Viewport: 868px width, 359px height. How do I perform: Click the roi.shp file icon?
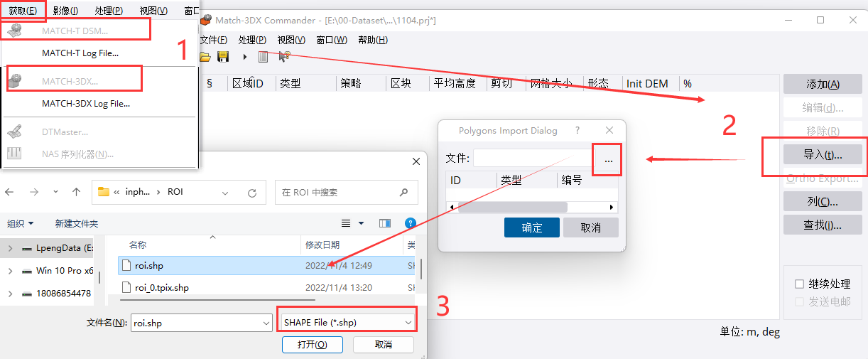pyautogui.click(x=127, y=265)
